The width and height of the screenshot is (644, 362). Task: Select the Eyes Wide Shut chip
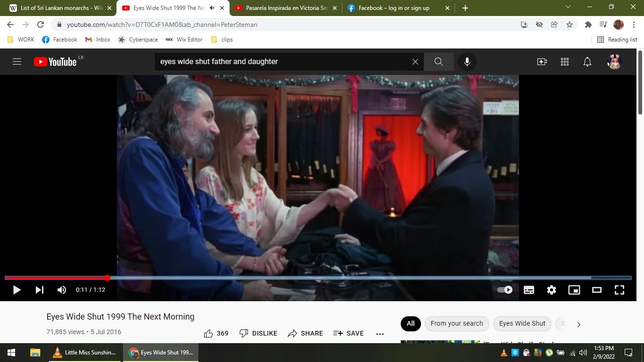click(522, 324)
